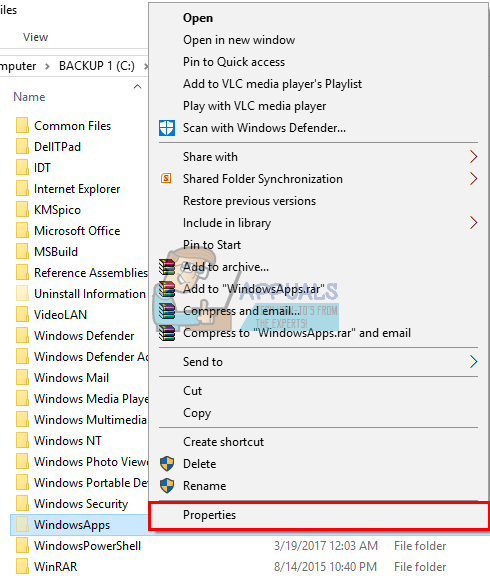Choose Play with VLC media player
490x576 pixels.
pos(254,106)
